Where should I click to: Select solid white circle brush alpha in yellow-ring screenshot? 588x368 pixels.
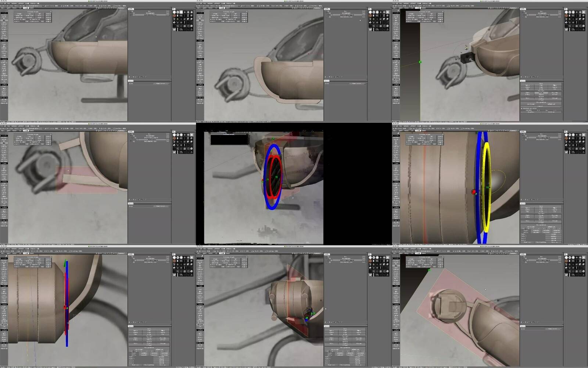click(566, 135)
